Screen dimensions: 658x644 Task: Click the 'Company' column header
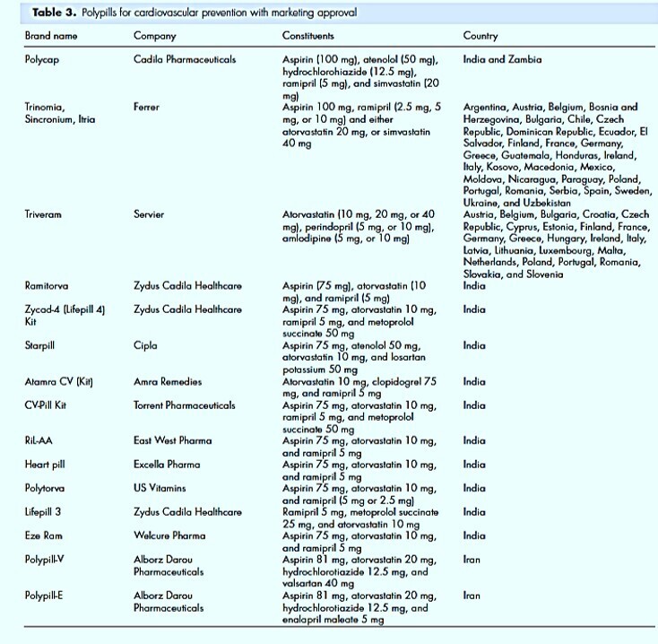(x=155, y=36)
